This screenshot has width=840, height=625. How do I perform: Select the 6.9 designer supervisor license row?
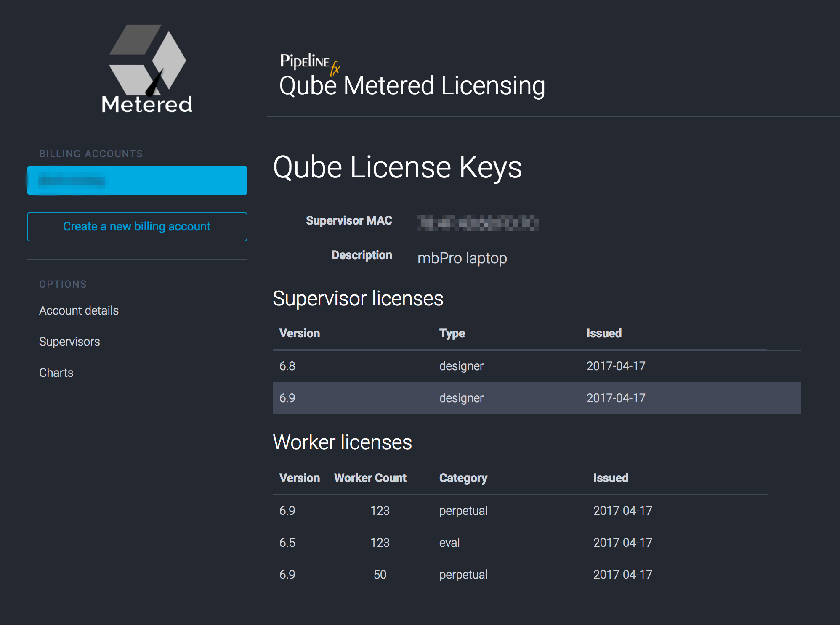pyautogui.click(x=537, y=398)
